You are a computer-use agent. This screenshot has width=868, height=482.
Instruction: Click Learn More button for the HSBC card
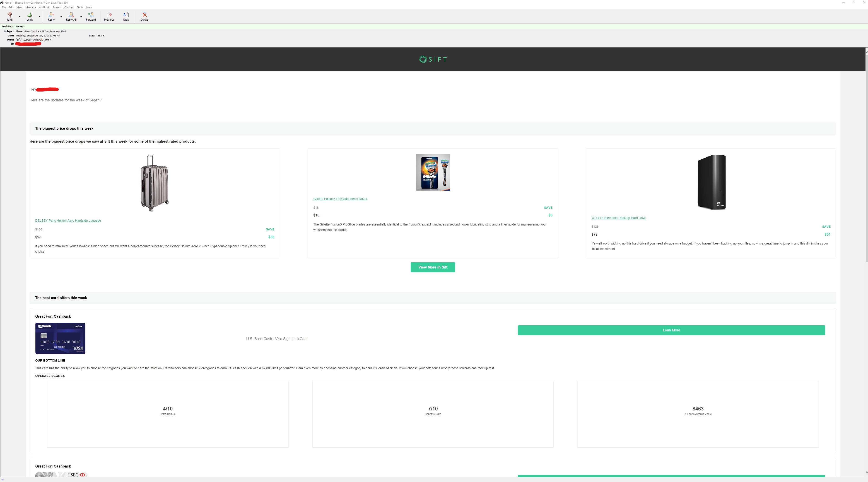click(x=671, y=476)
